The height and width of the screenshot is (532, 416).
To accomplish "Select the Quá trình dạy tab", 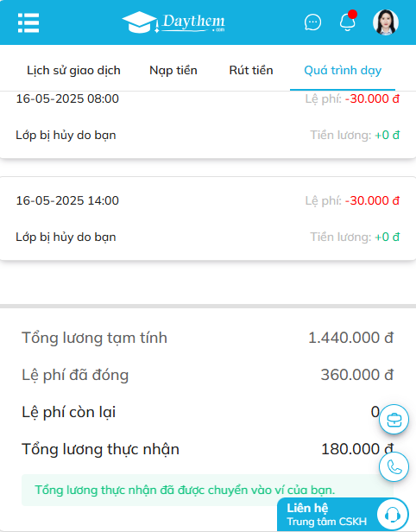I will [343, 70].
